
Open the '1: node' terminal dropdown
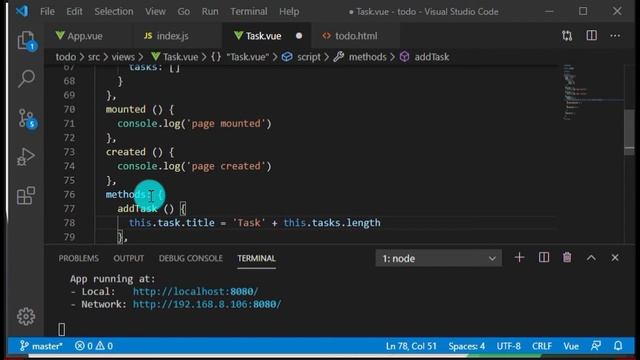pos(439,258)
